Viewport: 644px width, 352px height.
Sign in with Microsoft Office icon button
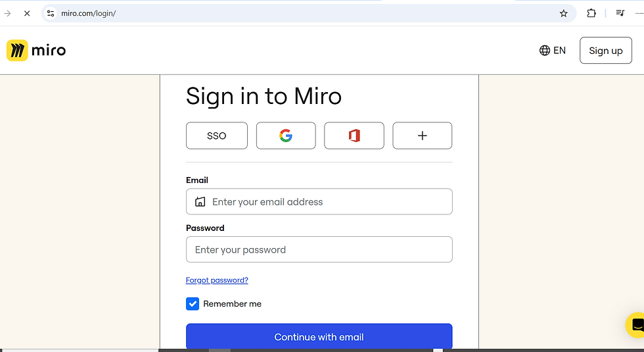coord(354,136)
